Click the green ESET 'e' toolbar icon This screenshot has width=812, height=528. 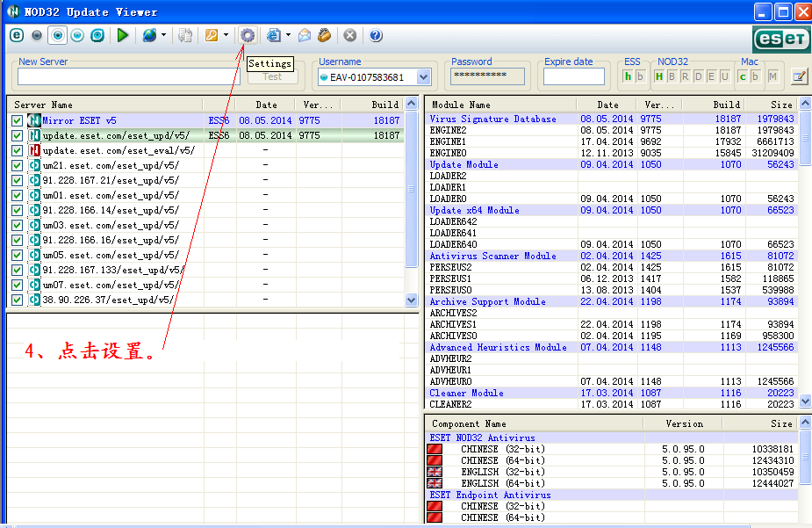click(17, 35)
